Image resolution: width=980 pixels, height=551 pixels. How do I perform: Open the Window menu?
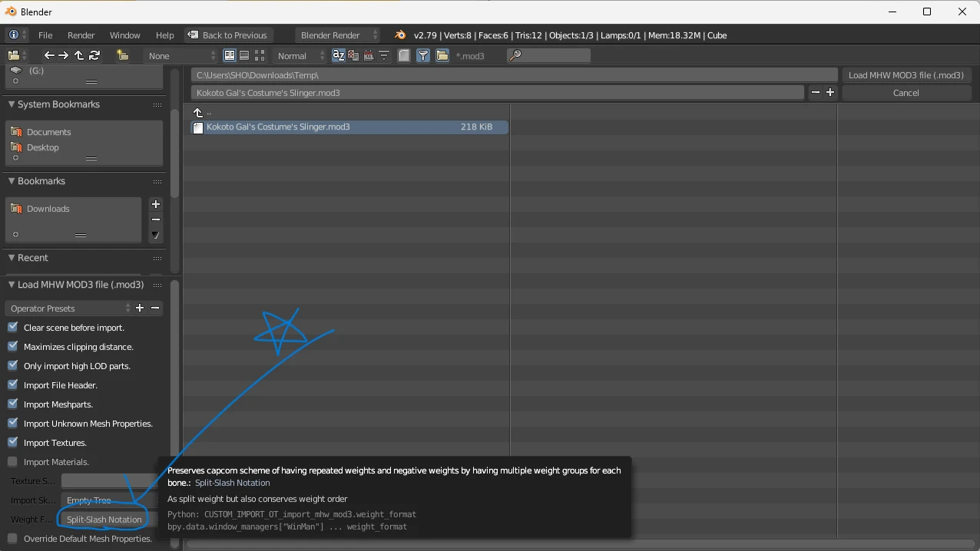click(x=125, y=35)
